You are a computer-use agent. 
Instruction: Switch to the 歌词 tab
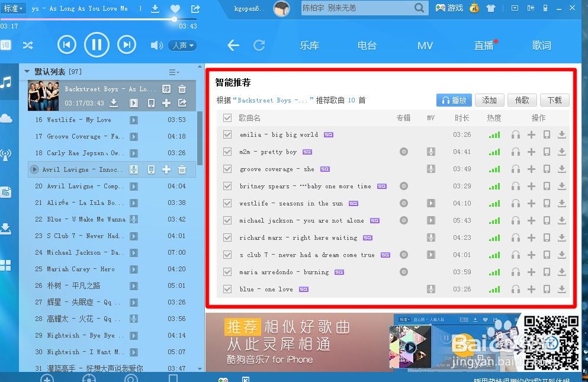coord(541,46)
